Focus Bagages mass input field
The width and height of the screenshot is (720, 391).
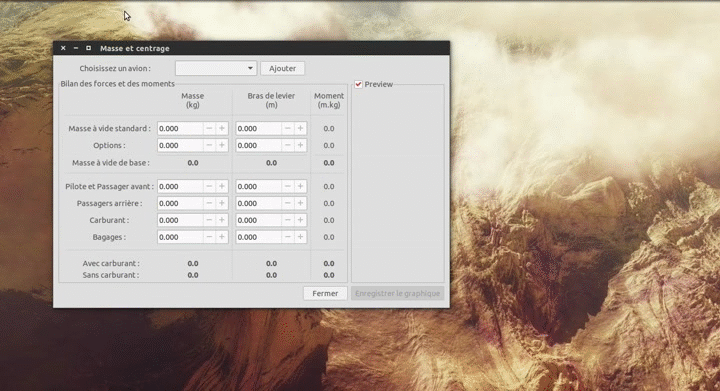coord(180,237)
